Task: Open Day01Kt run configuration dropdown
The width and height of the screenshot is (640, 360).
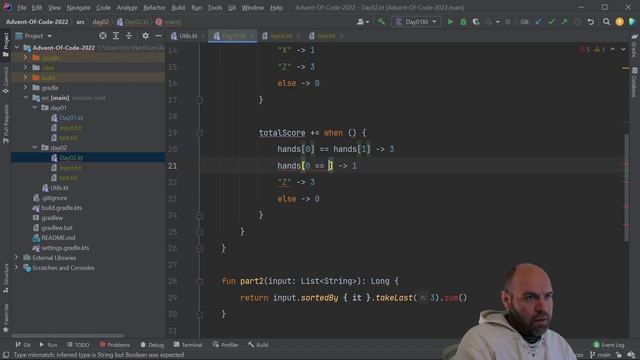Action: (x=417, y=22)
